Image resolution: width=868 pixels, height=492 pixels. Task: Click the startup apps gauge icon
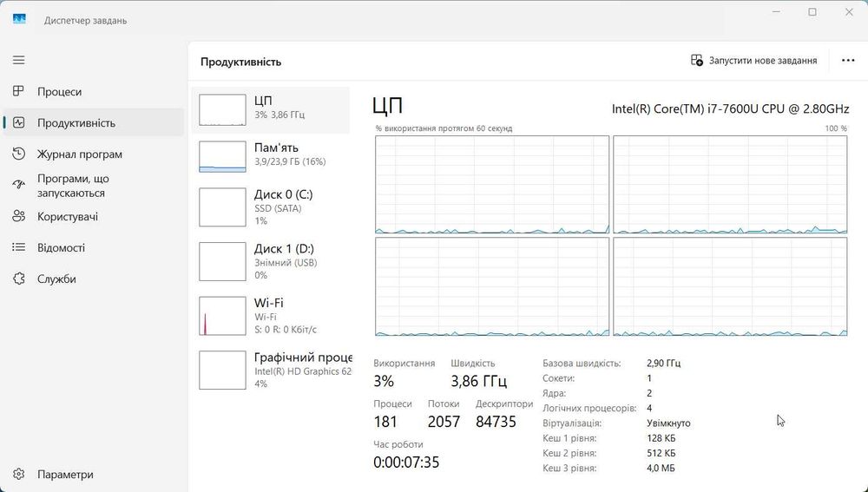click(x=19, y=185)
